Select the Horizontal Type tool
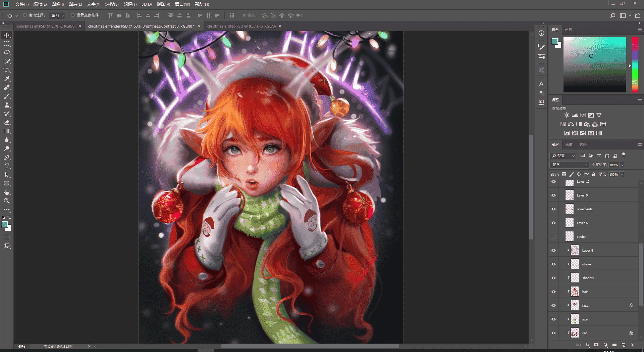 7,166
